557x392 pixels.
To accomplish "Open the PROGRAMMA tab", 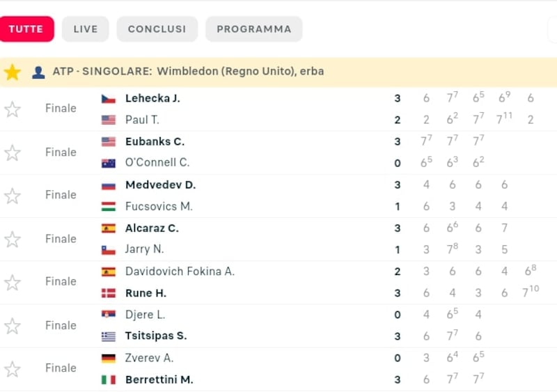I will (x=254, y=29).
